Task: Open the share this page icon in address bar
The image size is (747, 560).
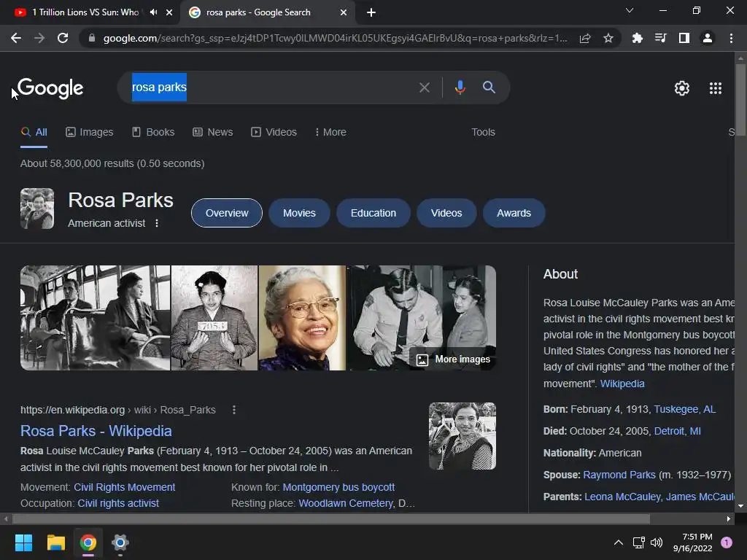Action: point(585,38)
